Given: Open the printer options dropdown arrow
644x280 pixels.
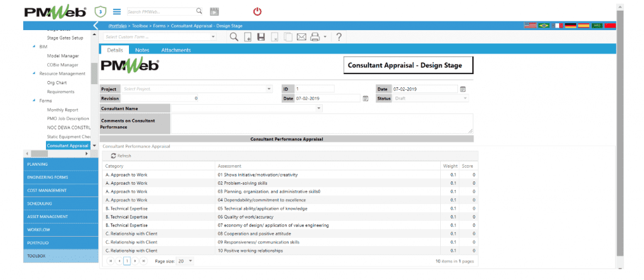Looking at the screenshot, I should point(325,37).
